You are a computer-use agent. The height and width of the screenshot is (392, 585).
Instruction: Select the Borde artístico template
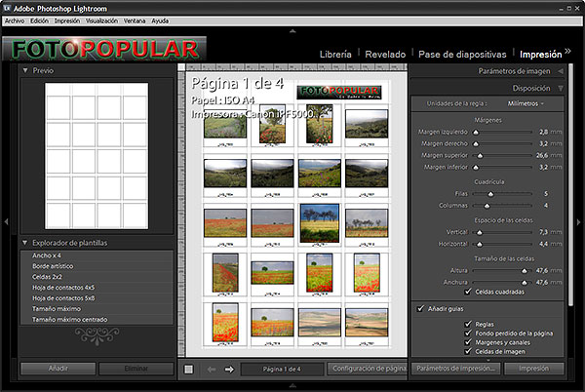coord(97,266)
